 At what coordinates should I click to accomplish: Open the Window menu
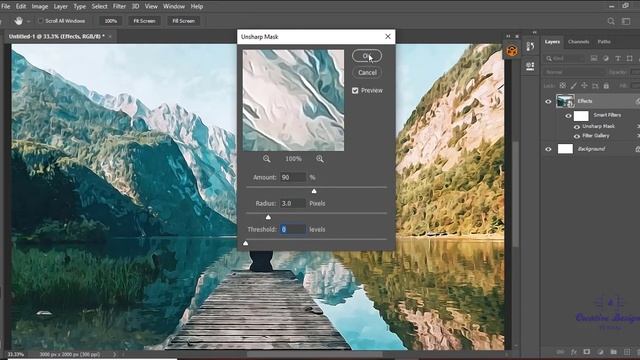(174, 7)
